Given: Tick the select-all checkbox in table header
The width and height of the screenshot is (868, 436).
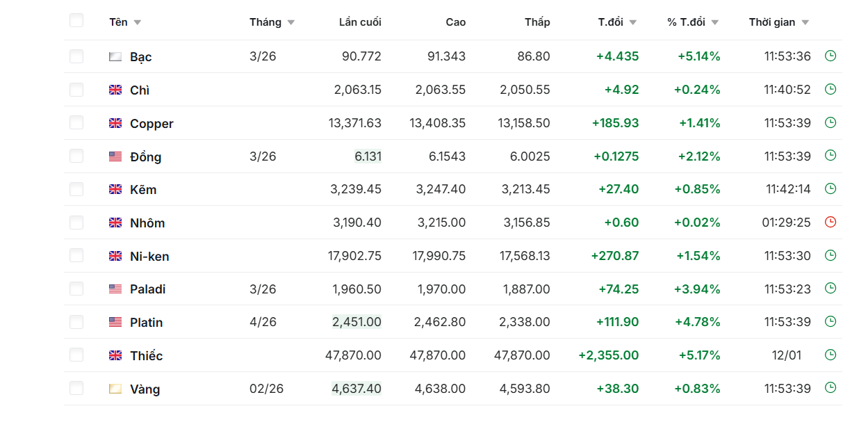Looking at the screenshot, I should pyautogui.click(x=76, y=21).
